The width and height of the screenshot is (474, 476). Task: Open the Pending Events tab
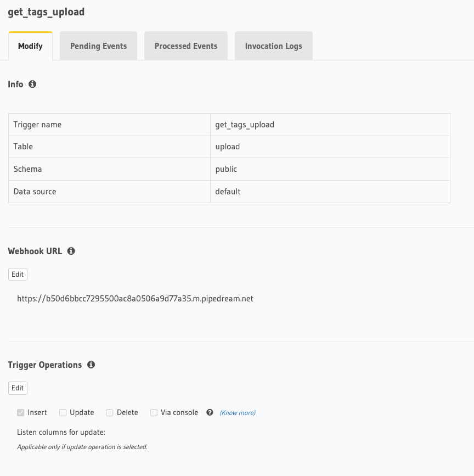point(98,46)
